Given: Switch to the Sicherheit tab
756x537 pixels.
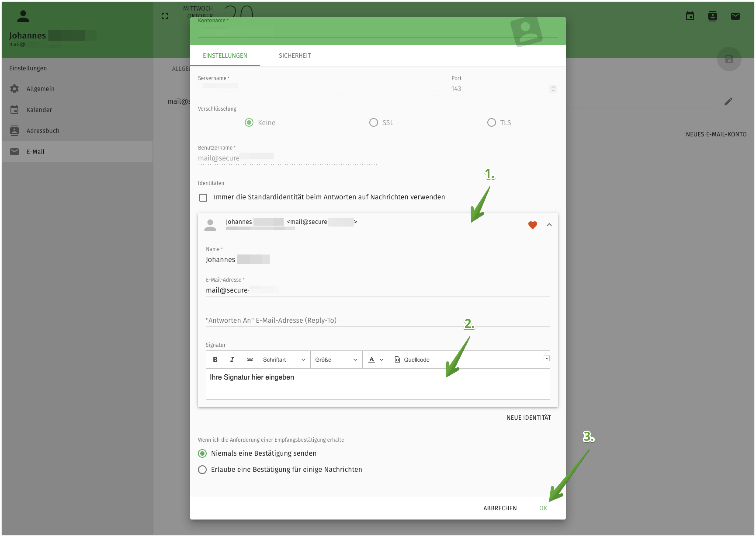Looking at the screenshot, I should tap(295, 56).
